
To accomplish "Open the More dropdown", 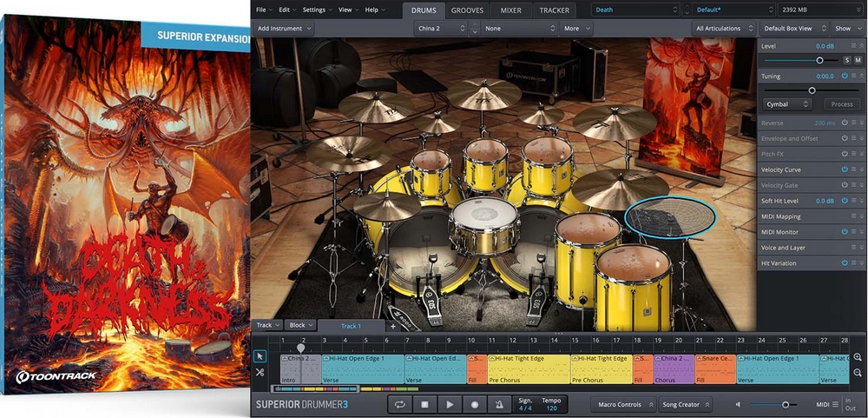I will (575, 29).
